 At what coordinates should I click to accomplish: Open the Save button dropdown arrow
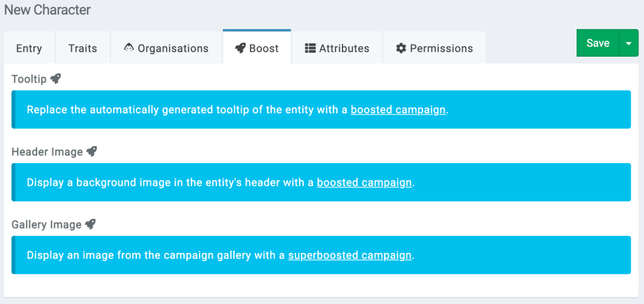pos(629,43)
